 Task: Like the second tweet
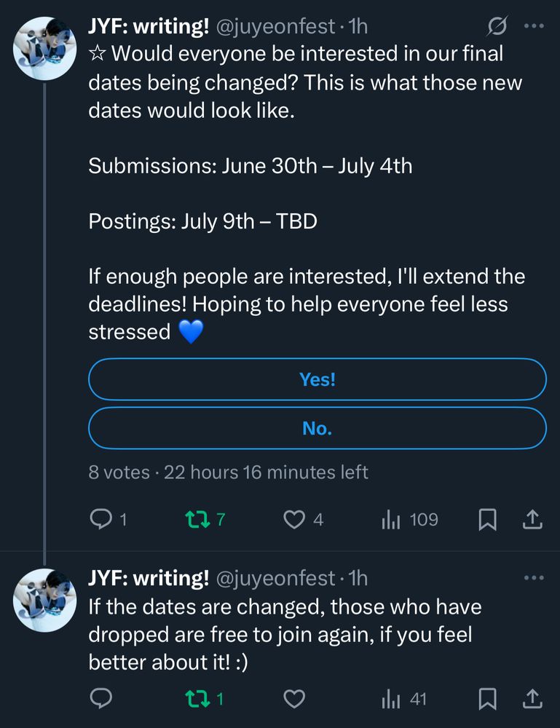pyautogui.click(x=293, y=699)
